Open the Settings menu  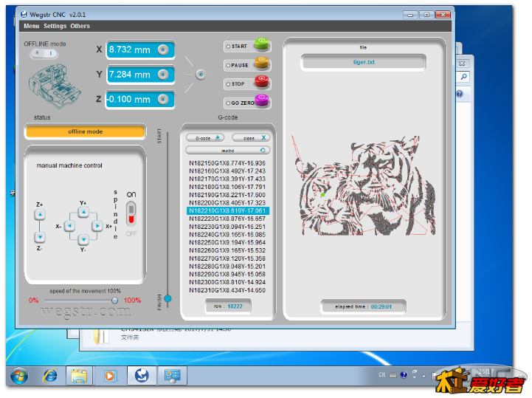coord(55,26)
